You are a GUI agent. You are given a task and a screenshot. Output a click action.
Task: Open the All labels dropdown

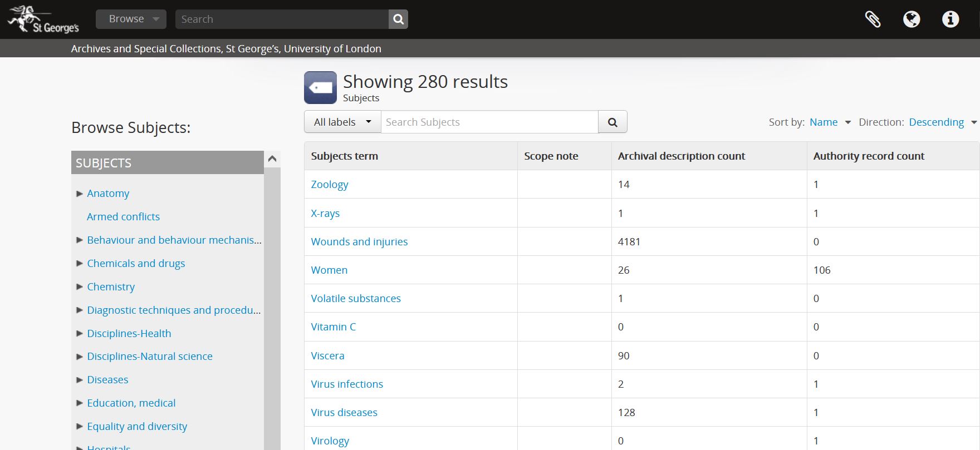click(342, 122)
